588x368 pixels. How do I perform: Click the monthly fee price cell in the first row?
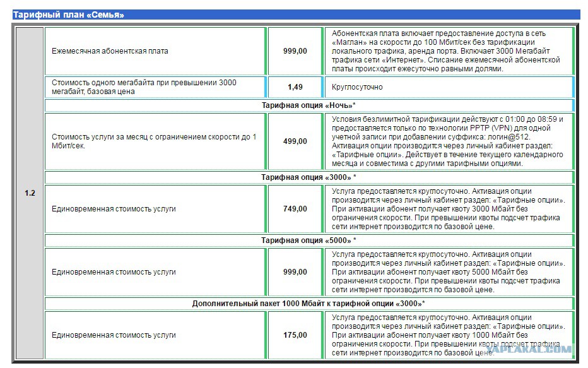point(295,51)
